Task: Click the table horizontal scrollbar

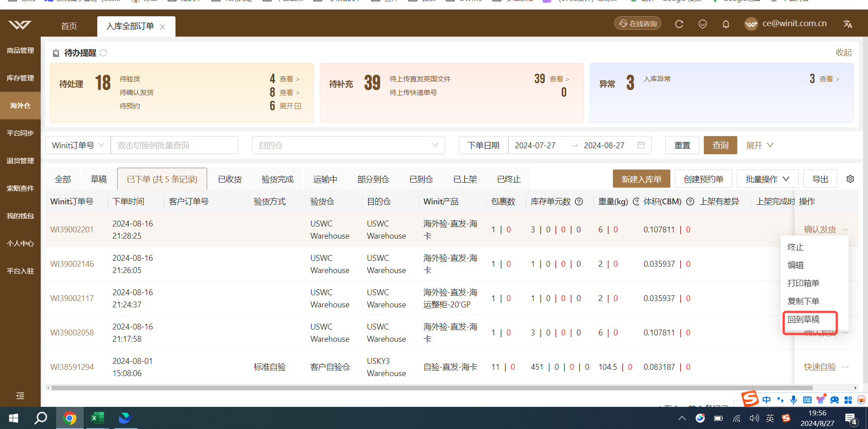Action: tap(432, 388)
